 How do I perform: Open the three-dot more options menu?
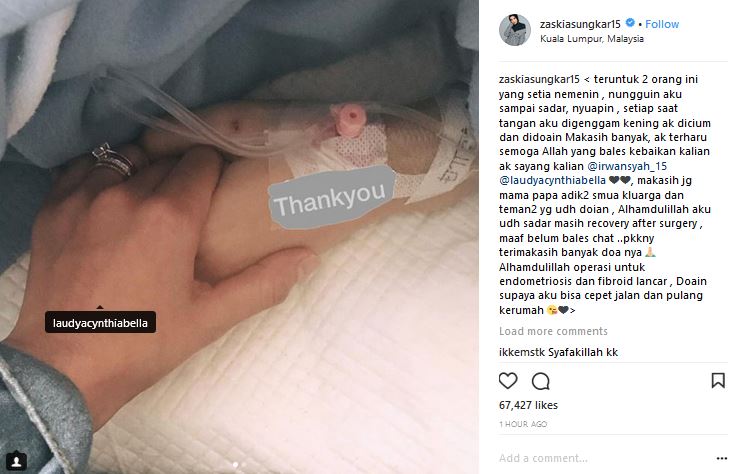pyautogui.click(x=722, y=459)
